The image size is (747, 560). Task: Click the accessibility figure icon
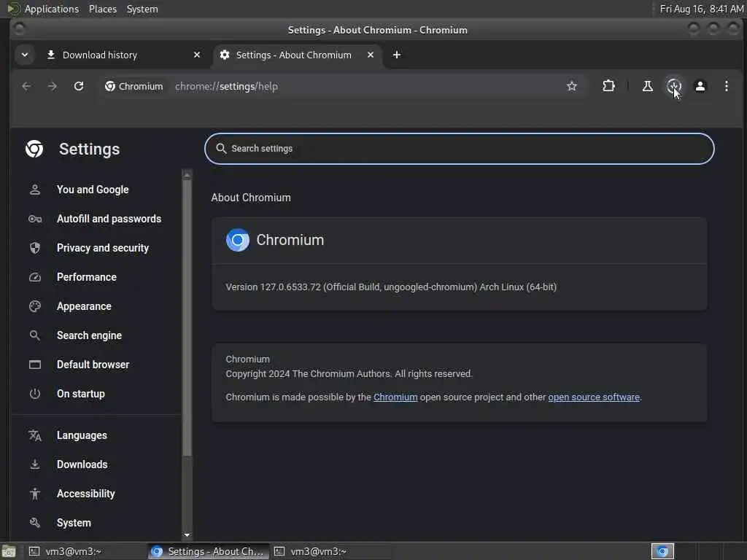35,494
